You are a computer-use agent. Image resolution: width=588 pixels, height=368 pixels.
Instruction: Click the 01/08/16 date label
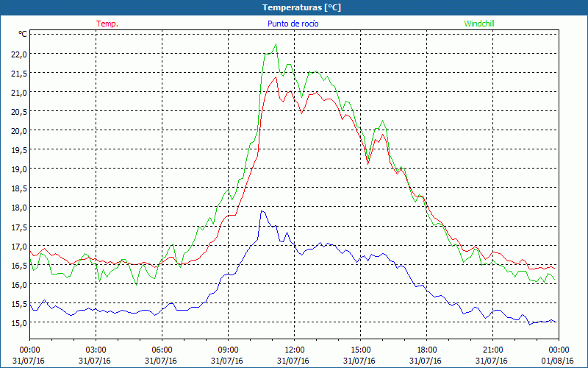click(558, 361)
